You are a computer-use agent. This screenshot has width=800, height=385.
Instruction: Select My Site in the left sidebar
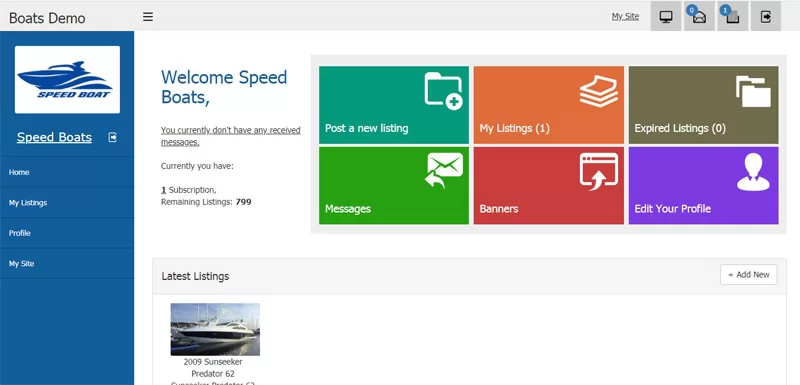67,264
